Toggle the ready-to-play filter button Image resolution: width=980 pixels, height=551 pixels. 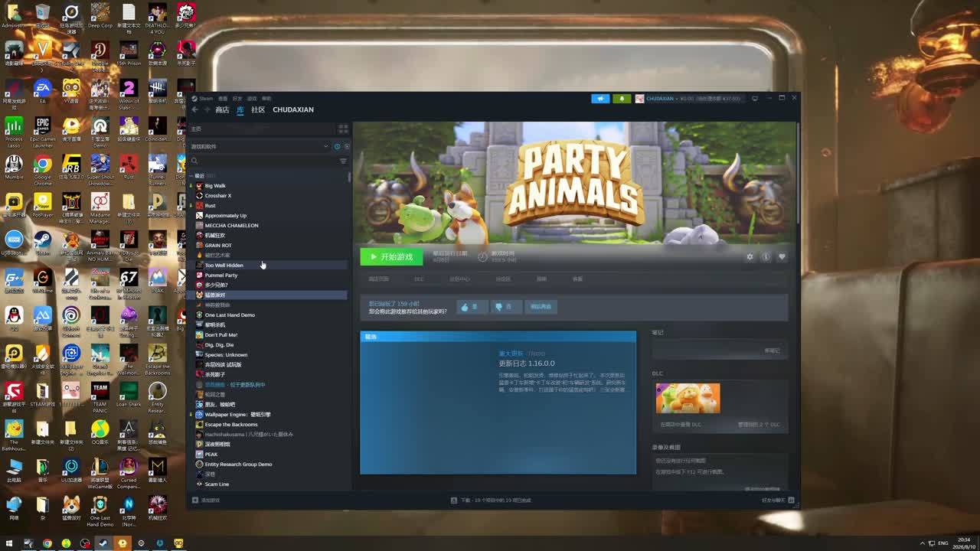pos(347,146)
